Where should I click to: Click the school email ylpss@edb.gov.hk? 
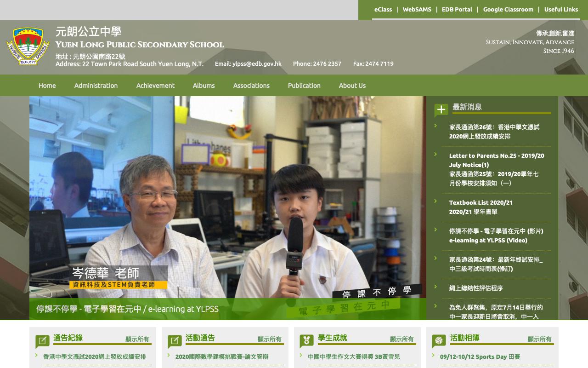[x=257, y=63]
